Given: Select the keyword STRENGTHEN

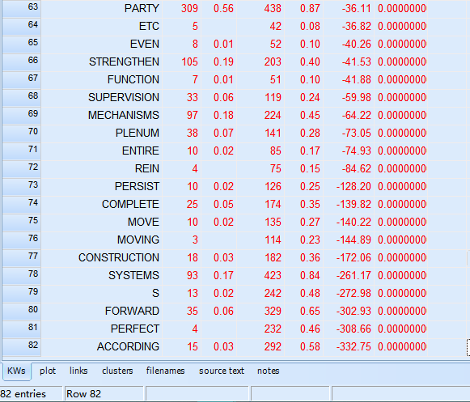Looking at the screenshot, I should [x=124, y=62].
